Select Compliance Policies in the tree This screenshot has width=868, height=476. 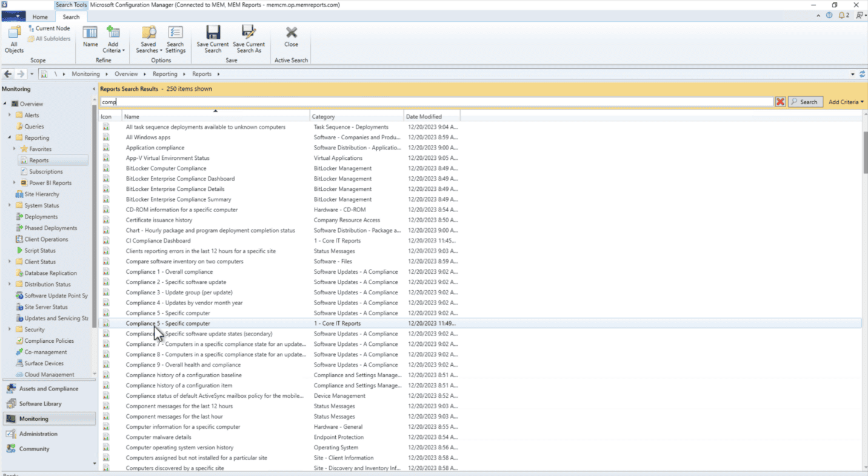pos(49,341)
